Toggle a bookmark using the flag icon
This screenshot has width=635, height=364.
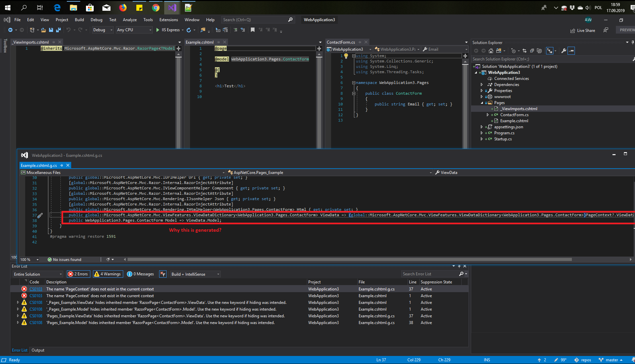click(253, 30)
